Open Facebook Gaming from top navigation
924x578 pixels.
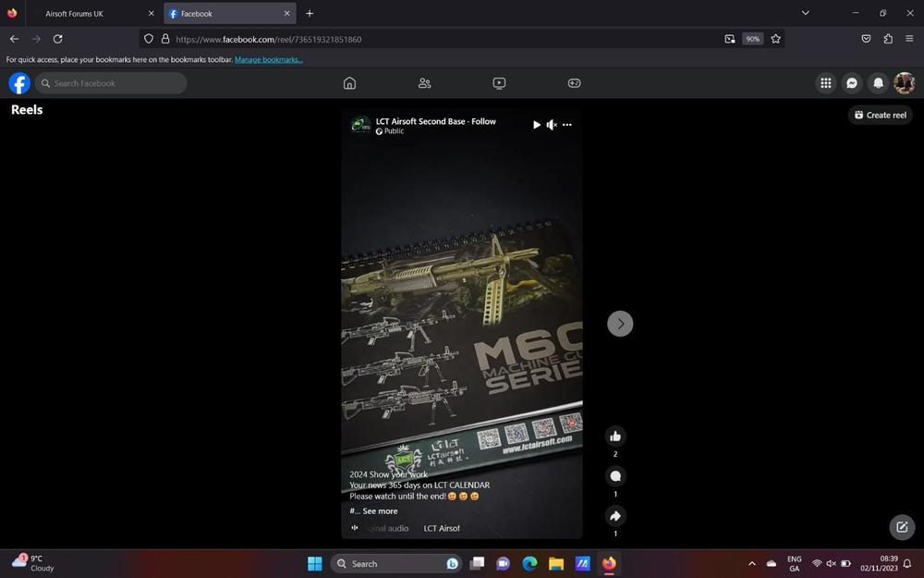574,82
